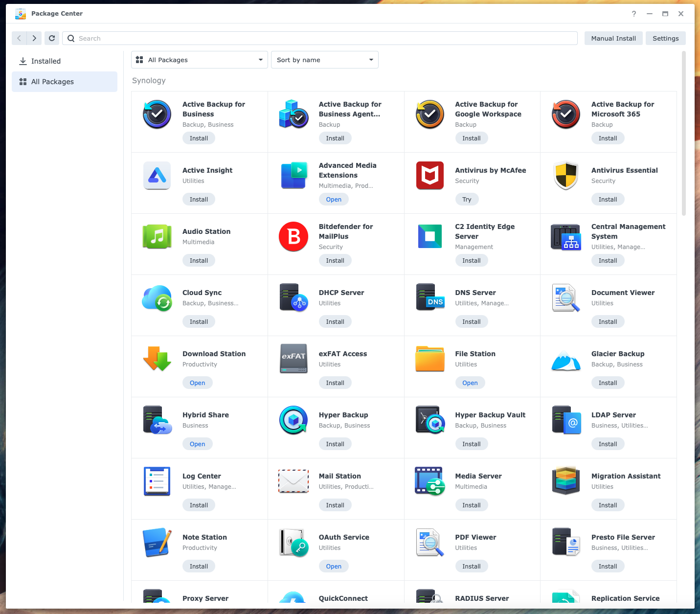The width and height of the screenshot is (700, 614).
Task: Open the File Station folder icon
Action: (x=430, y=359)
